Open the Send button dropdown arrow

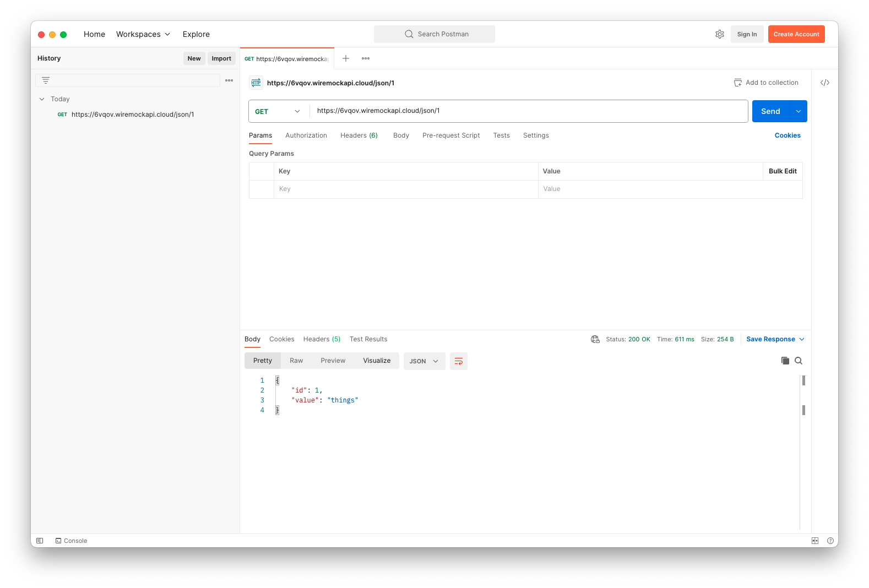tap(799, 111)
